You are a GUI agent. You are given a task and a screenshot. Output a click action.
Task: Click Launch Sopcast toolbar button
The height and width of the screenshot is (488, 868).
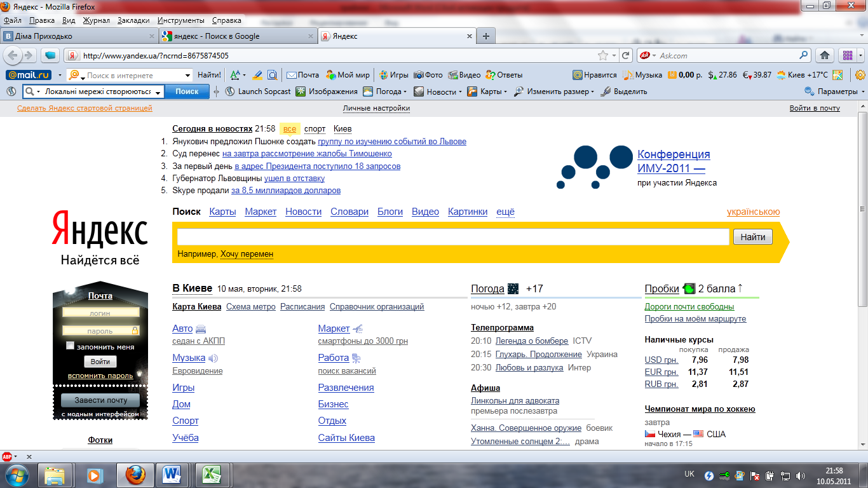click(x=258, y=91)
